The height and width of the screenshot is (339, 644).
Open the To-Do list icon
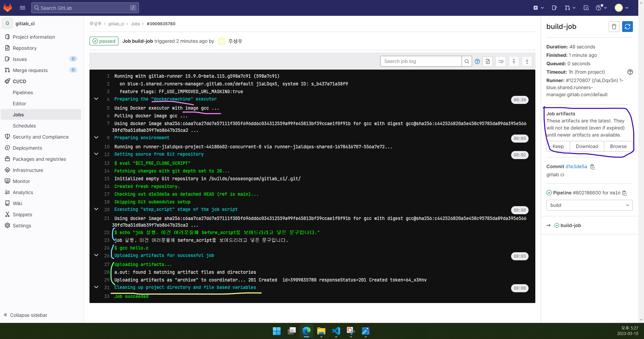[586, 8]
